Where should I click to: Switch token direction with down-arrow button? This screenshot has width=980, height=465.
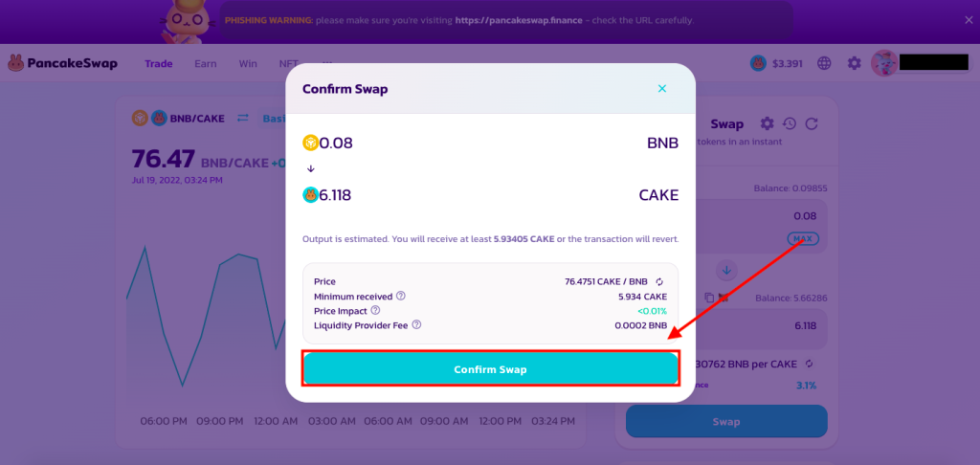[x=725, y=269]
